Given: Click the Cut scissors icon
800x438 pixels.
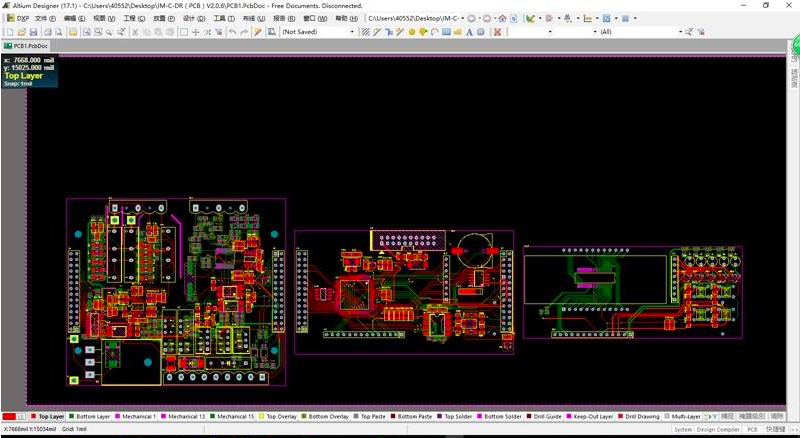Looking at the screenshot, I should (x=135, y=32).
